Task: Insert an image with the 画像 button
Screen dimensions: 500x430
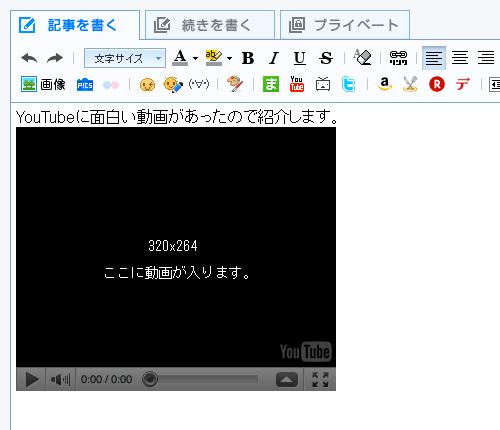Action: (x=43, y=84)
